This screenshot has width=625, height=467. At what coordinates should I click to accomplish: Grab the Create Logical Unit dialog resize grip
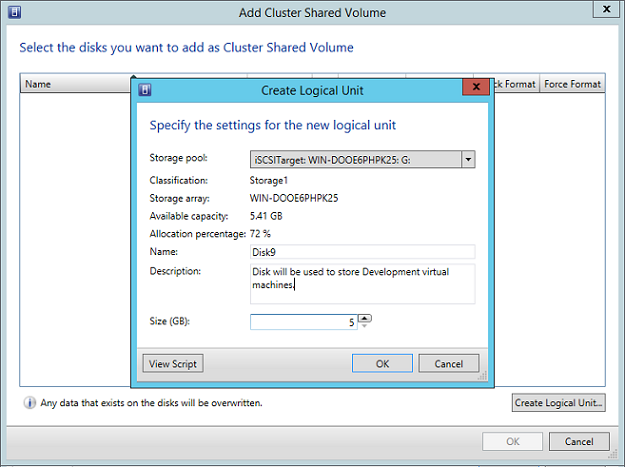483,376
